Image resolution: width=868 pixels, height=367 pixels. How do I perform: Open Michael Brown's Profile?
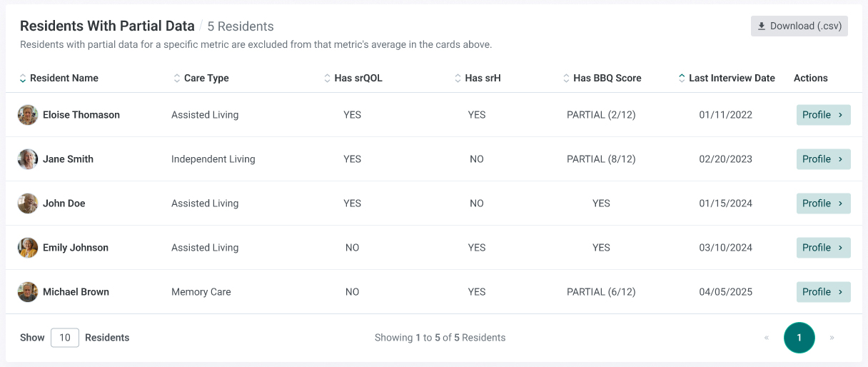tap(823, 292)
